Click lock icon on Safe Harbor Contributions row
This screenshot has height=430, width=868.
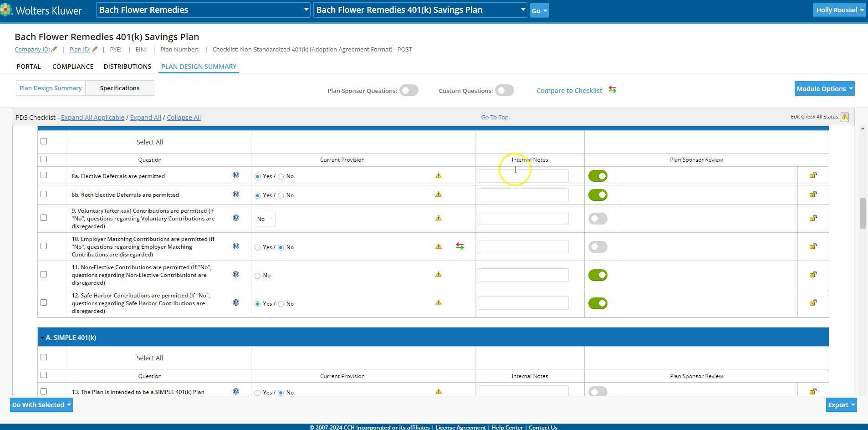pos(813,303)
